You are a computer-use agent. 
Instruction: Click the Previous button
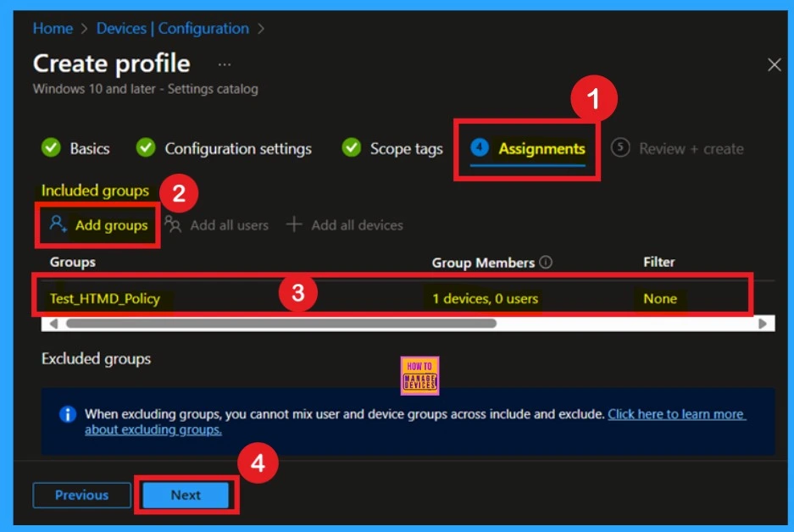81,495
